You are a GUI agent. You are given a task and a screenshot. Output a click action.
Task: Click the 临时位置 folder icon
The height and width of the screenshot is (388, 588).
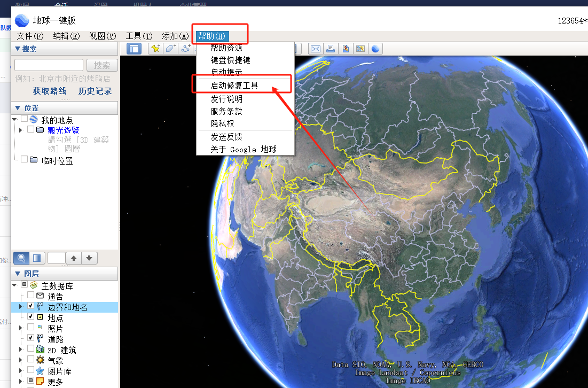point(34,159)
